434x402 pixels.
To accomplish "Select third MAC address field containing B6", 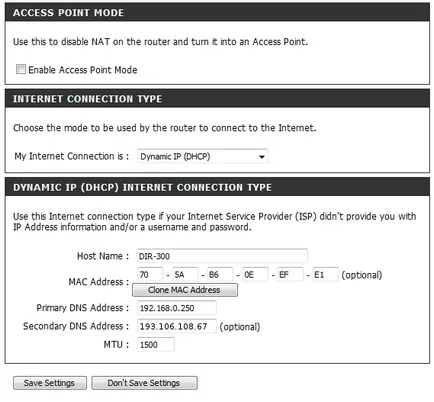I will [220, 275].
